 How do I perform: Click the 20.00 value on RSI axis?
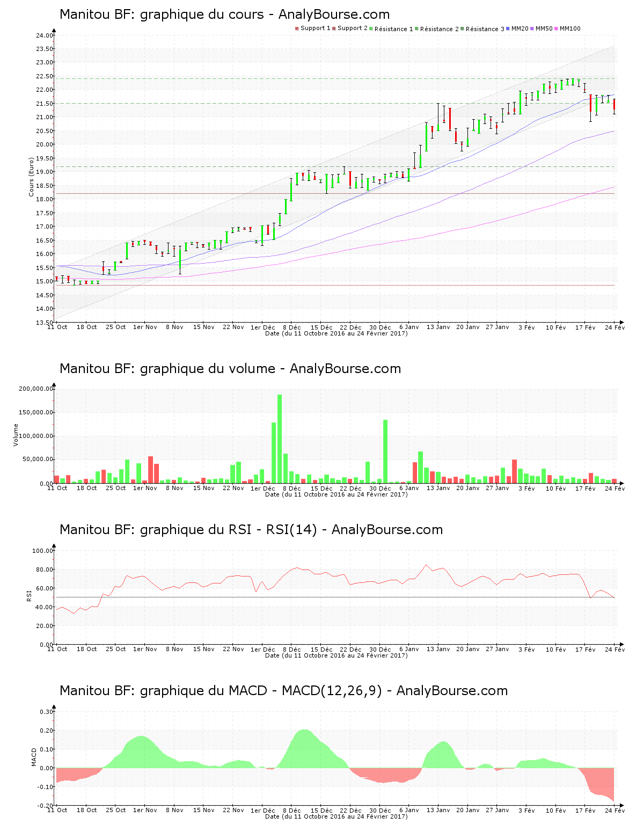pyautogui.click(x=45, y=626)
